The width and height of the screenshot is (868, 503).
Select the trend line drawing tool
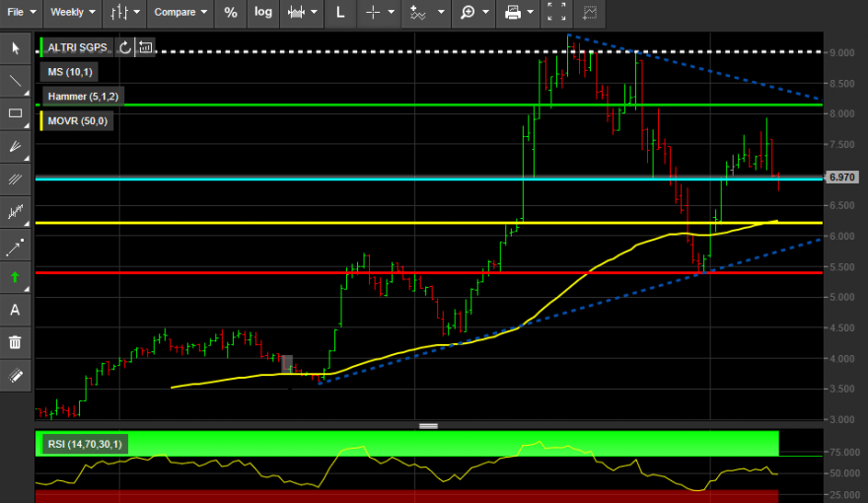coord(15,81)
